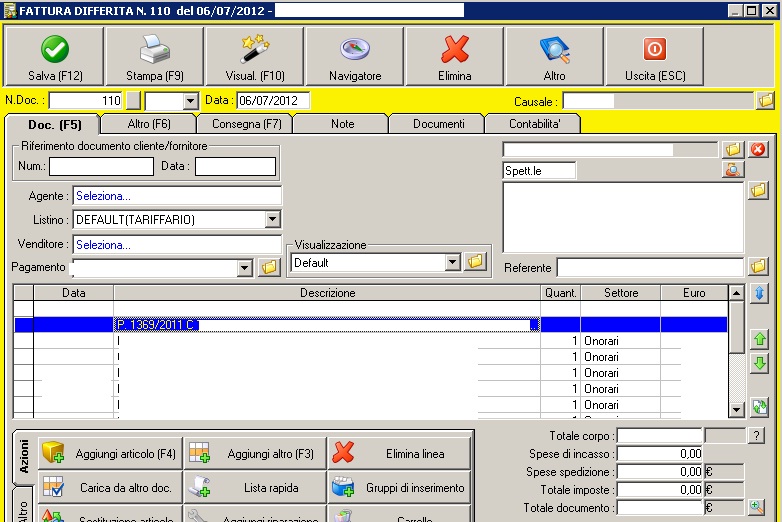
Task: Click the green refresh rows icon
Action: click(759, 407)
